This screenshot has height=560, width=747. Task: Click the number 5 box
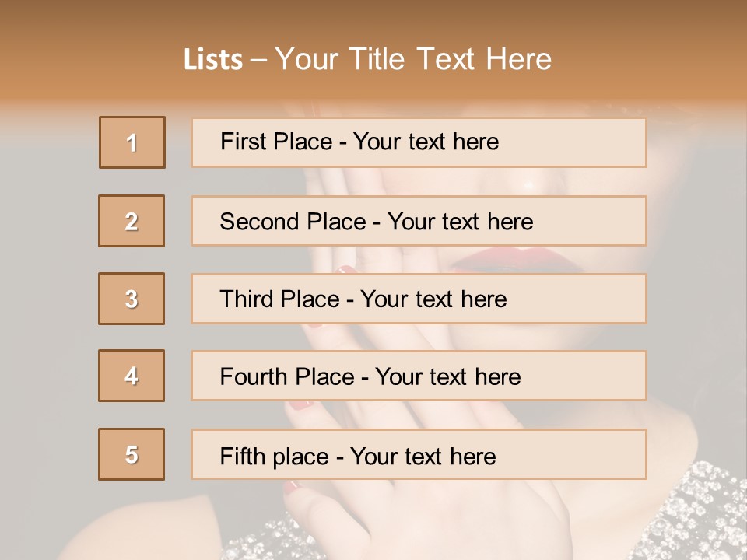132,454
